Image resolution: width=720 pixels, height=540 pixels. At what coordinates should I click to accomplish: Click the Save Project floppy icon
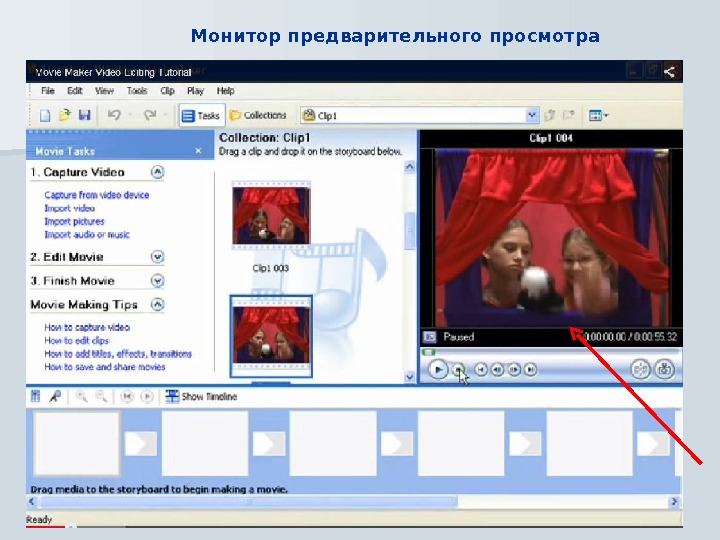84,115
